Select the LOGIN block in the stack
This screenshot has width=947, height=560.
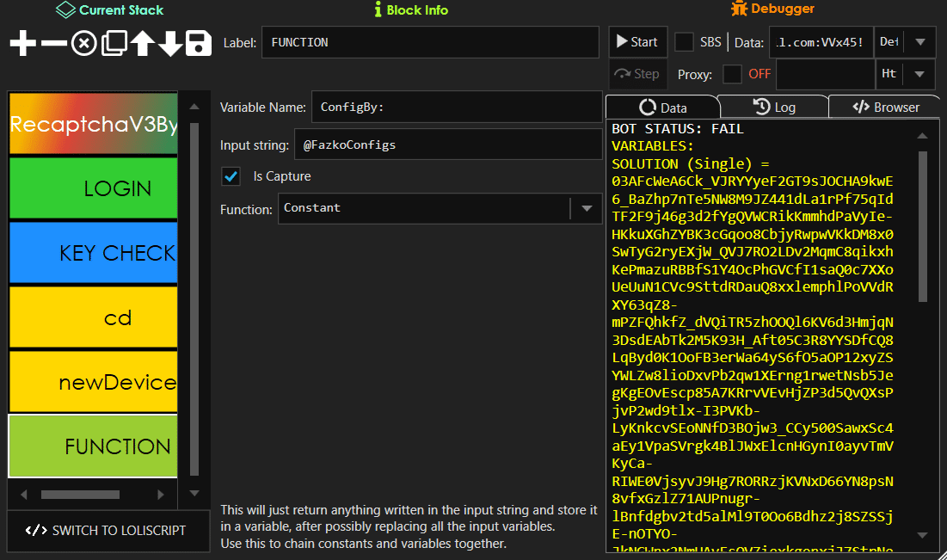92,188
